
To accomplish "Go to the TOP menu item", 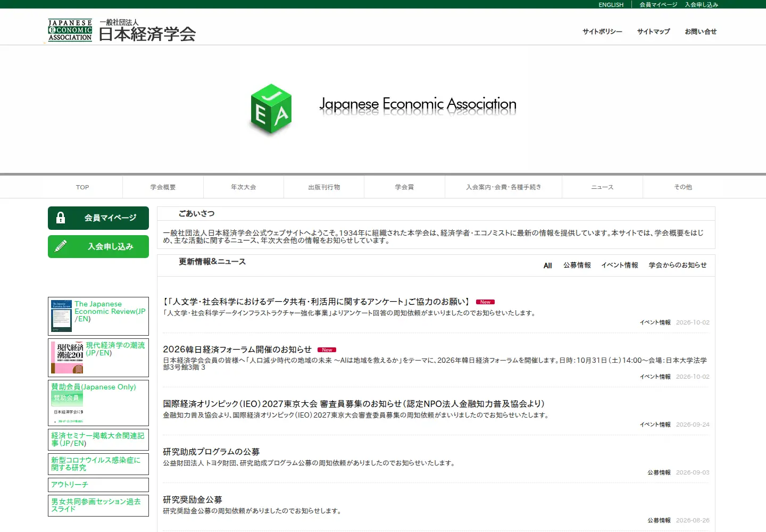I will pos(82,187).
